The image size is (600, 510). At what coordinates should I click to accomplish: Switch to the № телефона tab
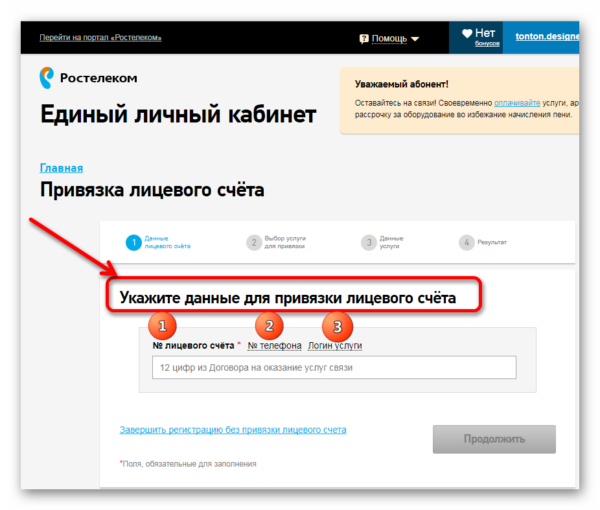[x=274, y=345]
